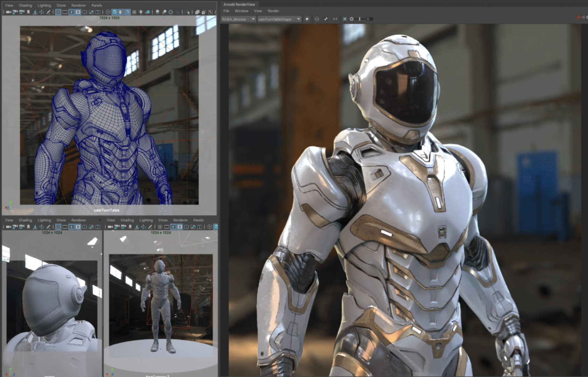Adjust the exposure slider in RenderView
Screen dimensions: 588x377
pyautogui.click(x=360, y=19)
